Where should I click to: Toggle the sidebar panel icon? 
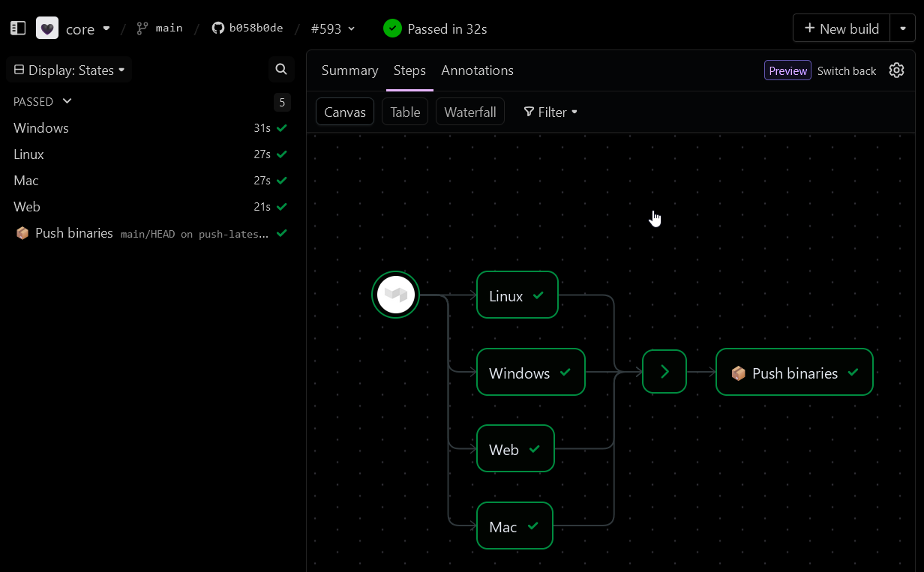18,28
